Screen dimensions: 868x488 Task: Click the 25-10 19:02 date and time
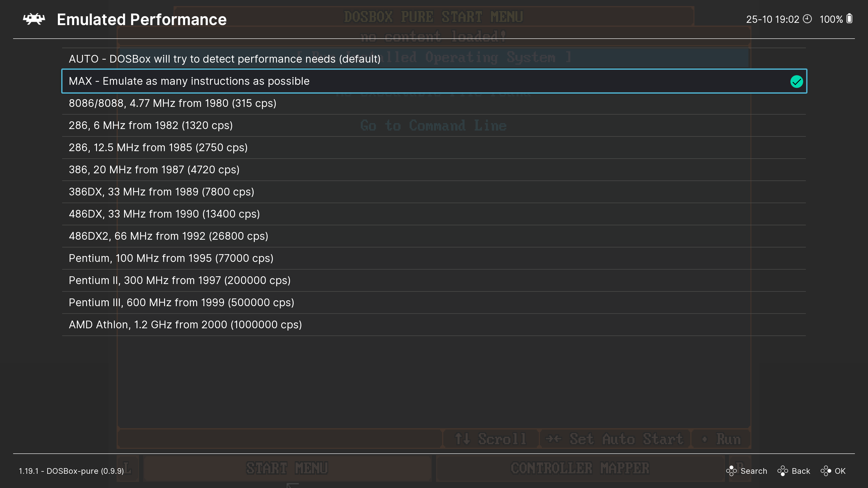[773, 19]
